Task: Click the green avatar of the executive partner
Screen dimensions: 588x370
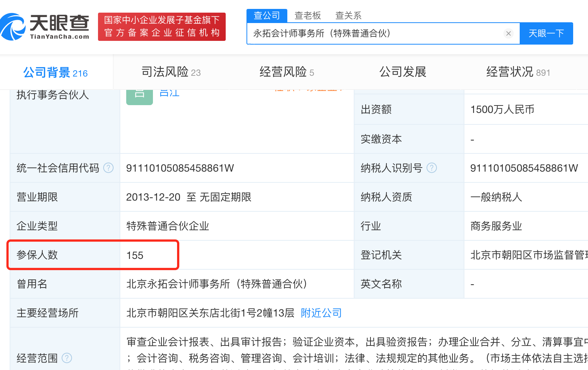Action: (x=139, y=97)
